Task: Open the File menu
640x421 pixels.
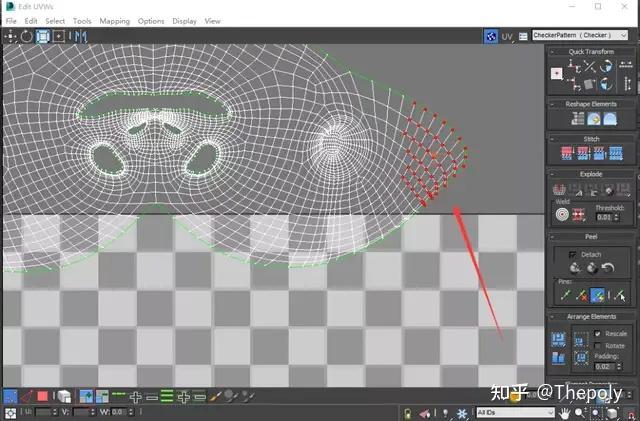Action: (x=11, y=21)
